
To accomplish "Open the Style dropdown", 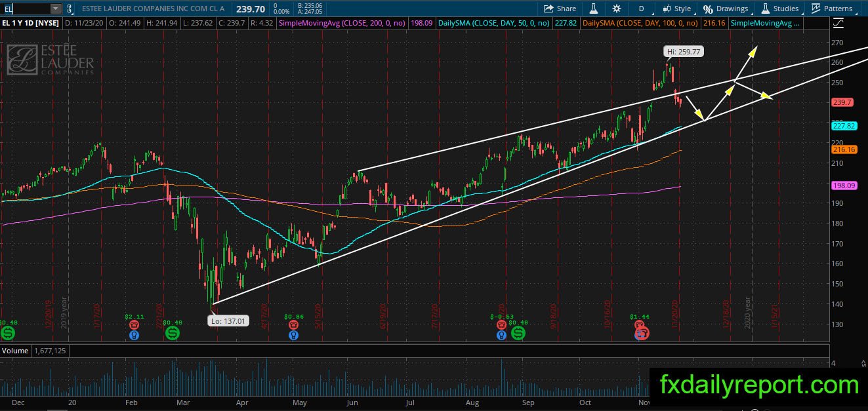I will tap(676, 9).
